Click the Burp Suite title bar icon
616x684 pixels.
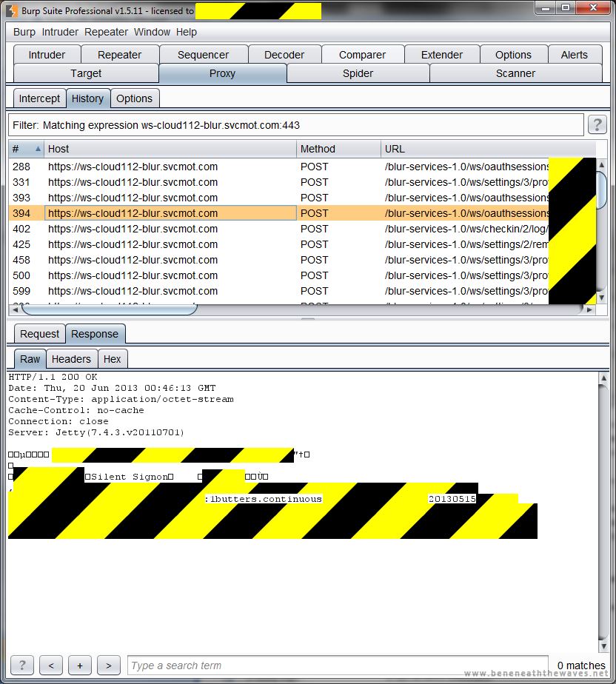[x=13, y=10]
